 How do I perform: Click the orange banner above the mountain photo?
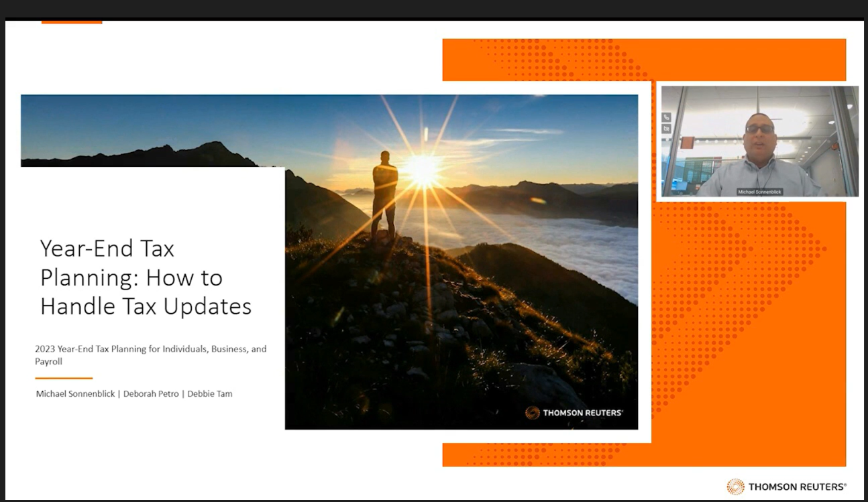tap(644, 60)
